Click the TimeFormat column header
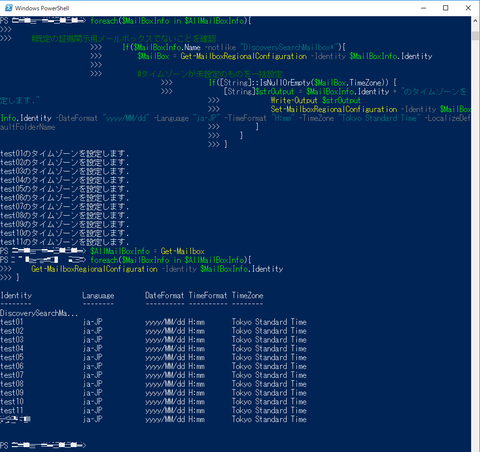Viewport: 480px width, 452px height. (x=208, y=296)
